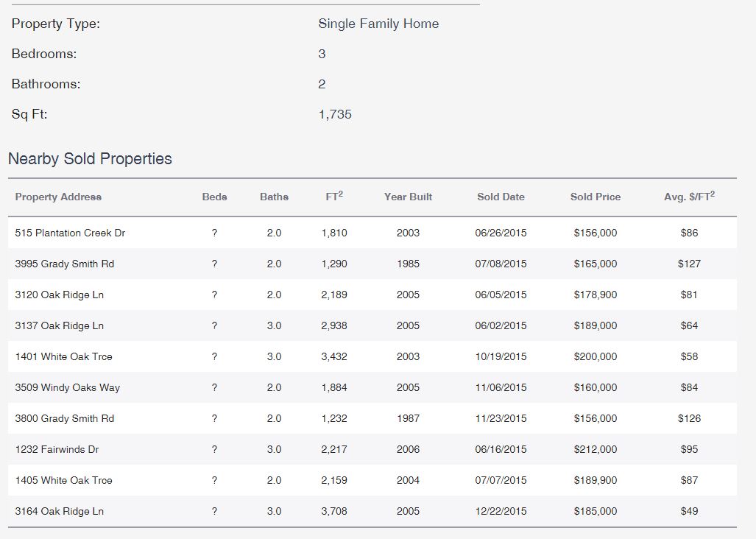Click the 3995 Grady Smith Rd address

pyautogui.click(x=65, y=264)
